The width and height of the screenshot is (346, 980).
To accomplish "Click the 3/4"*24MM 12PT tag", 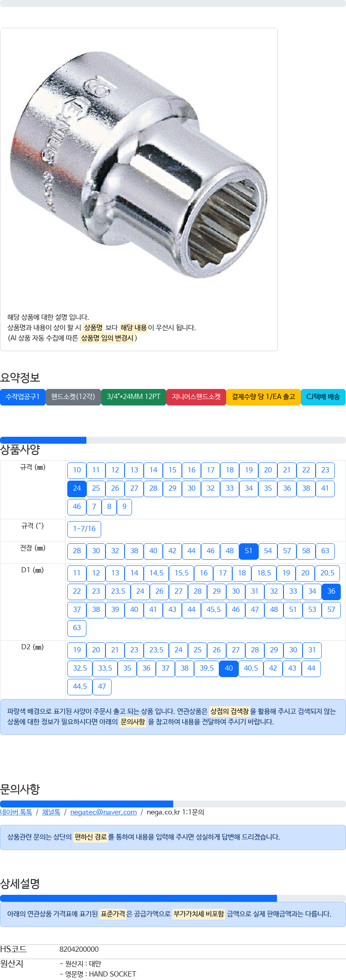I will click(134, 397).
